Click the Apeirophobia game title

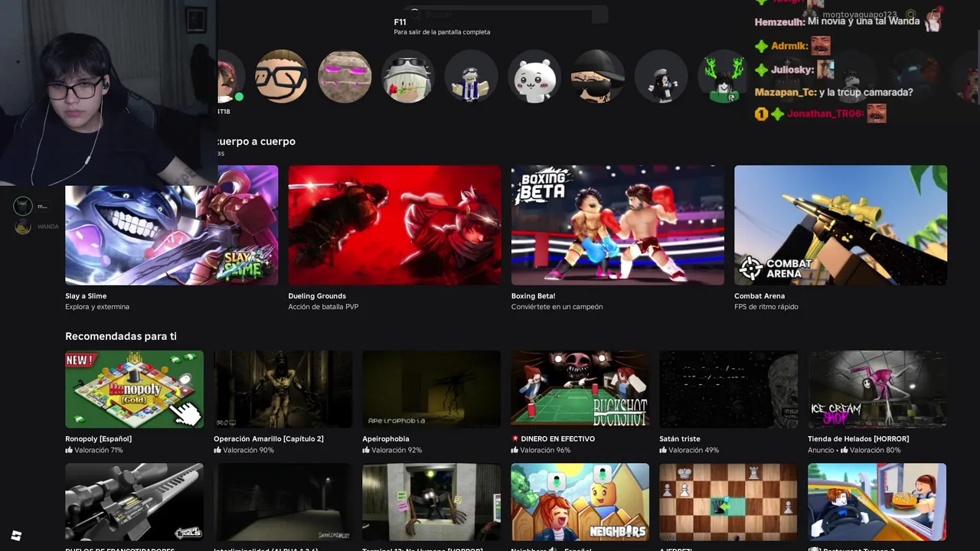pyautogui.click(x=386, y=439)
